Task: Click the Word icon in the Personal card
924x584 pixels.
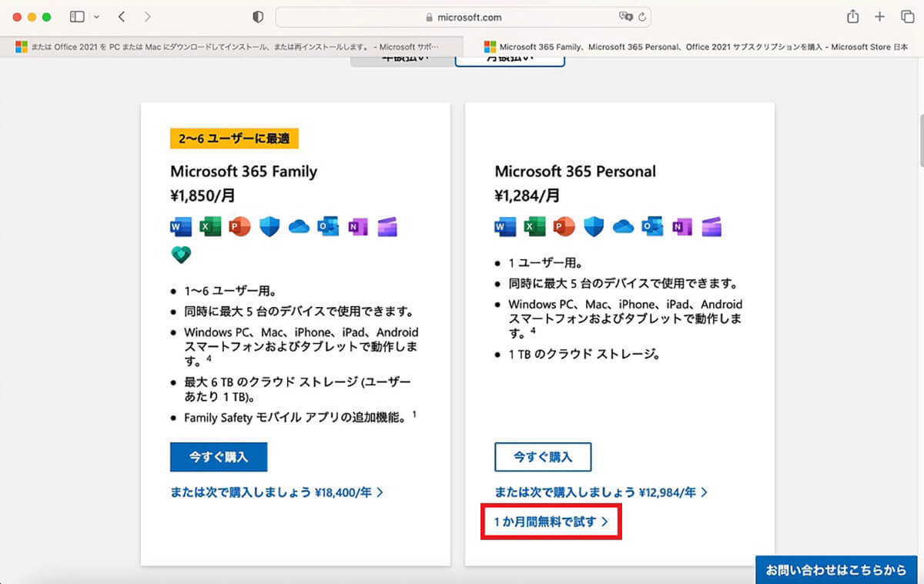Action: point(506,226)
